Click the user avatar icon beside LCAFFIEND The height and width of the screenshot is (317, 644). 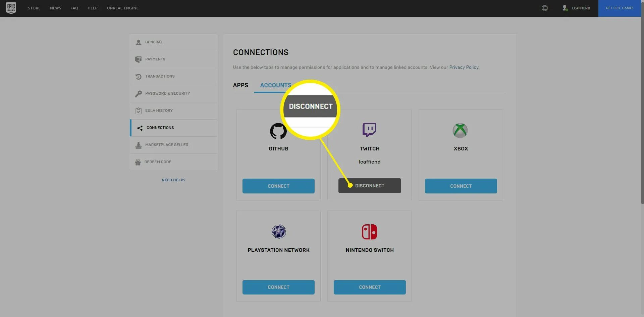[x=565, y=8]
